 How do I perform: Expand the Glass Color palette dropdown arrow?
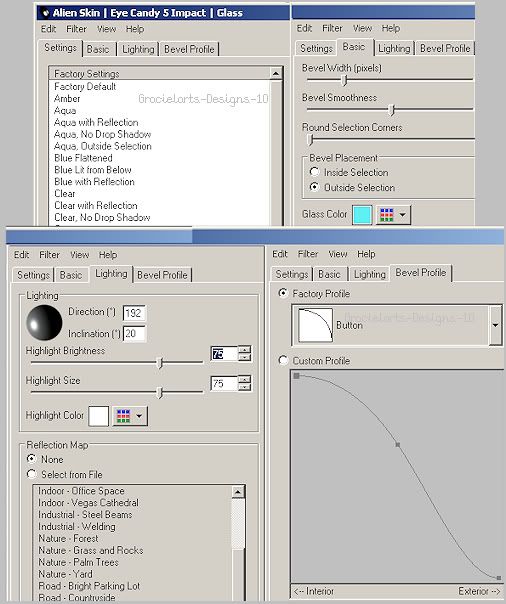pos(402,215)
